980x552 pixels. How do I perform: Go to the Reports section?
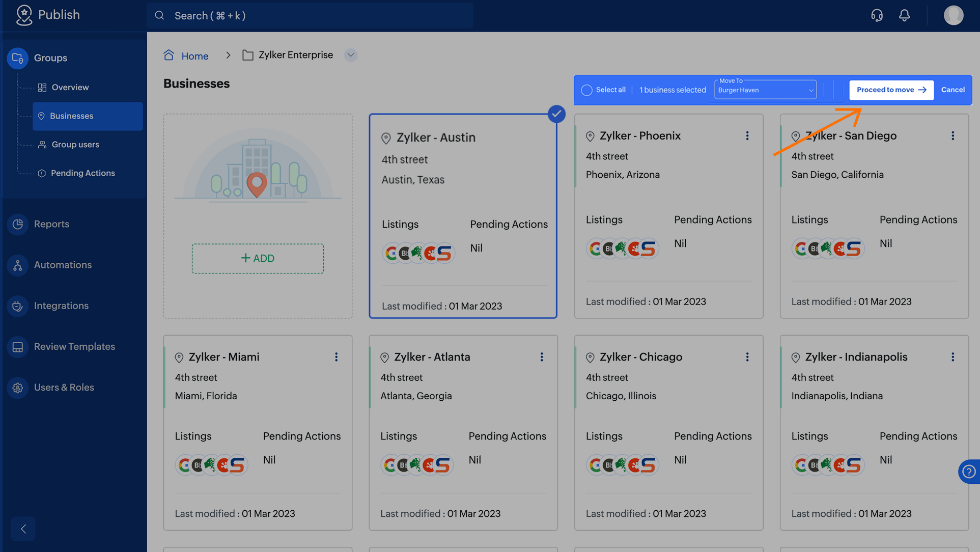click(x=51, y=224)
